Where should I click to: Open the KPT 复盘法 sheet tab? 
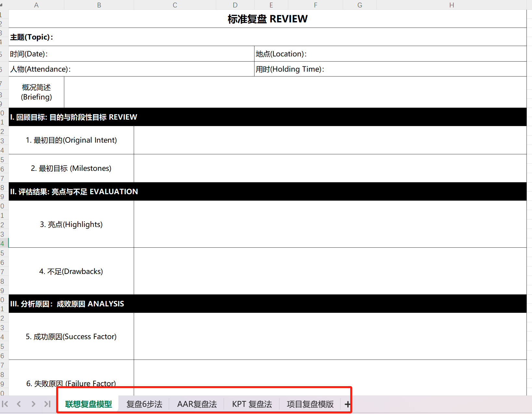click(x=252, y=404)
